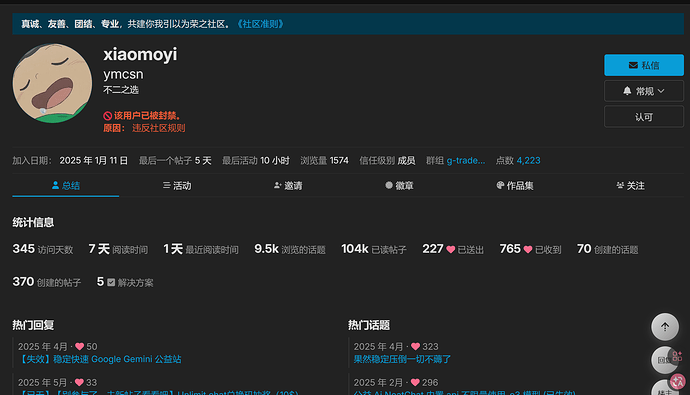Open the 370 创建的帖子 stat
This screenshot has height=395, width=690.
(x=47, y=282)
